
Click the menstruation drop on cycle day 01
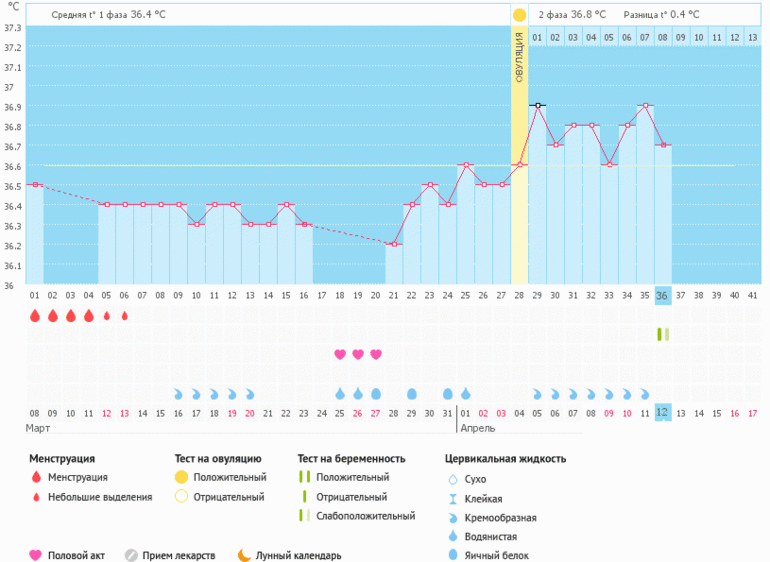pyautogui.click(x=34, y=316)
